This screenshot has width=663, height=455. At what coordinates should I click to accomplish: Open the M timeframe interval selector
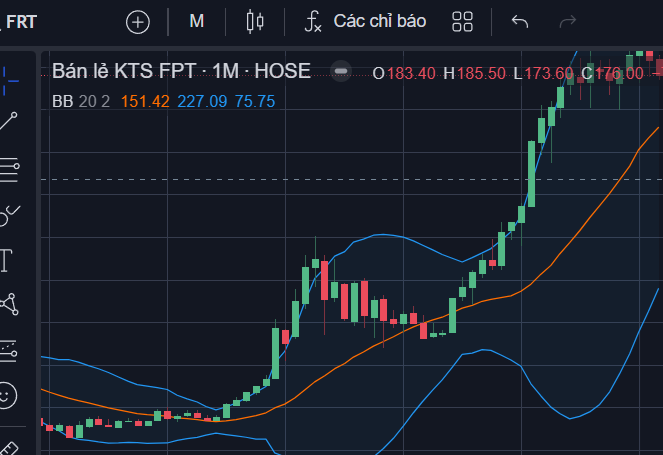point(197,21)
